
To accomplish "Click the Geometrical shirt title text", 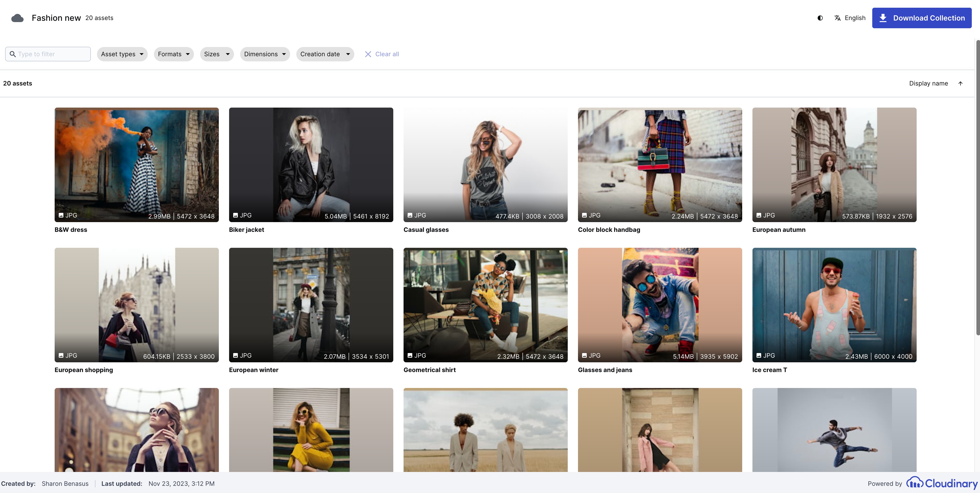I will click(x=429, y=370).
